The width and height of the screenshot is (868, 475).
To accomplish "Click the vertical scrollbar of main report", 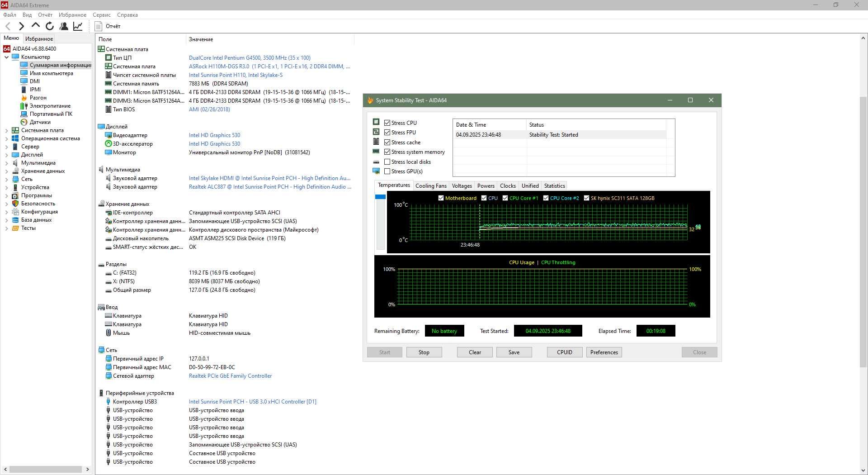I will [x=863, y=232].
